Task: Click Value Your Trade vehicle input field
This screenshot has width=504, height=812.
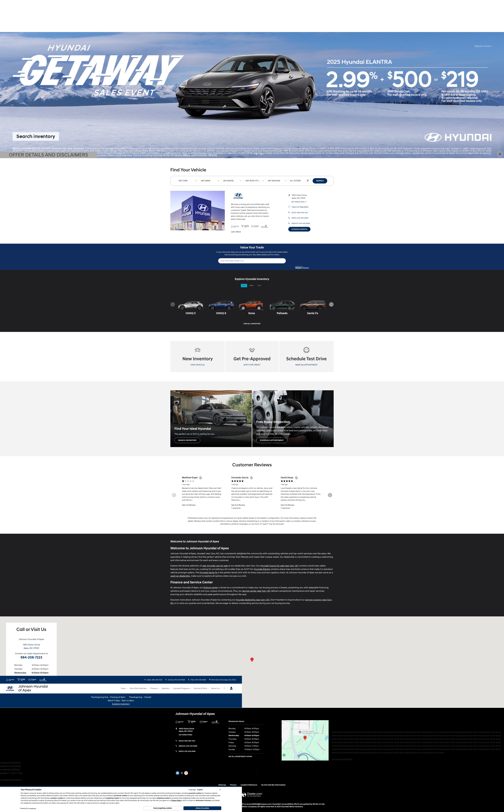Action: click(x=252, y=261)
